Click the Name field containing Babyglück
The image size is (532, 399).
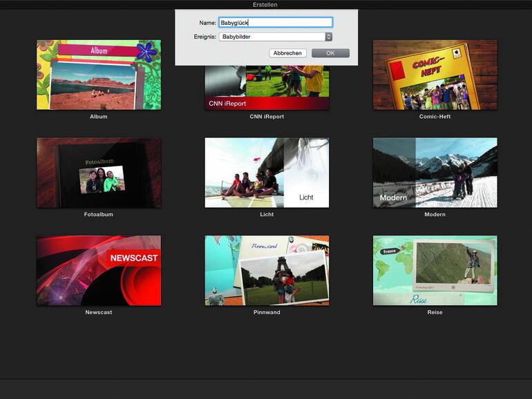[x=276, y=22]
